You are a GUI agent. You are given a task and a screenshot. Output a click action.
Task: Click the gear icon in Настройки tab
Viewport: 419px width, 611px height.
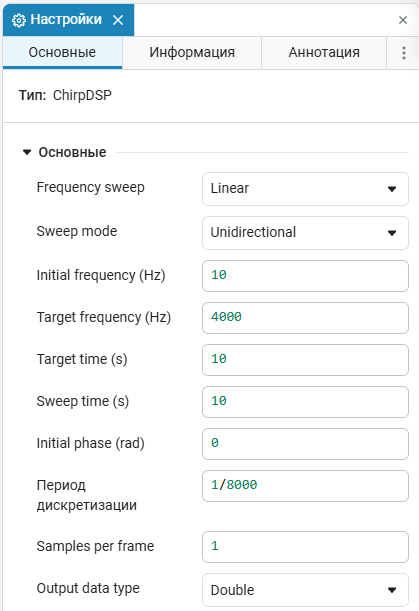click(19, 20)
